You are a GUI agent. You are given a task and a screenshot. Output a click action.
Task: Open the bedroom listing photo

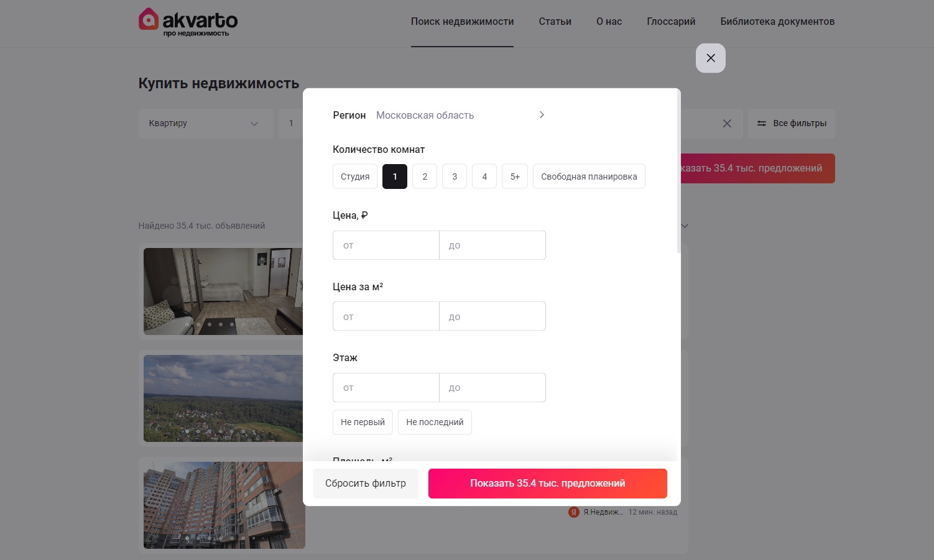pyautogui.click(x=223, y=291)
